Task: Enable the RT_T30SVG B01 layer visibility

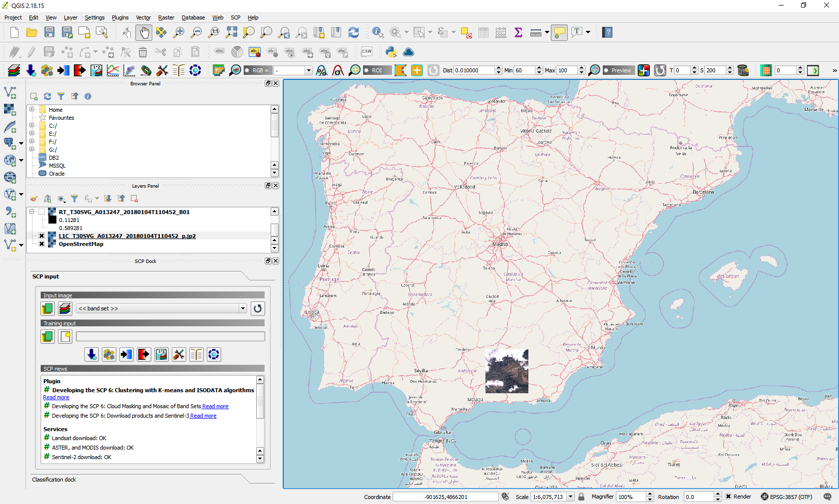Action: (42, 212)
